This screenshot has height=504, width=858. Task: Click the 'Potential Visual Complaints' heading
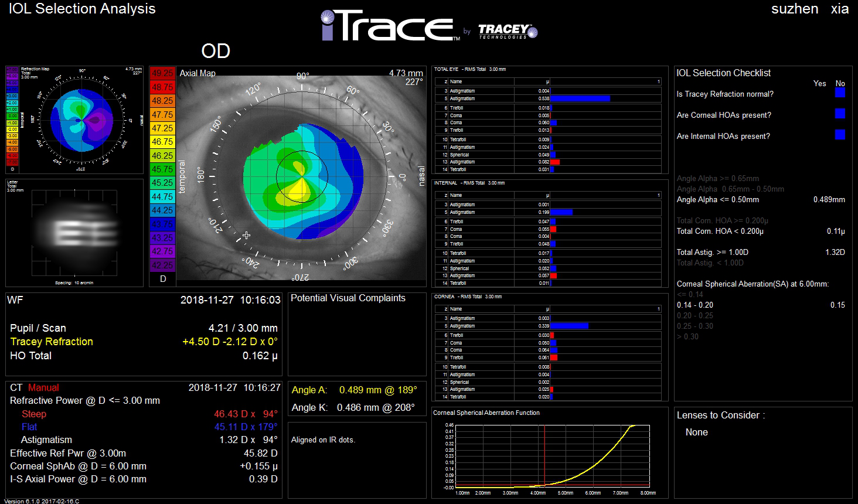348,298
